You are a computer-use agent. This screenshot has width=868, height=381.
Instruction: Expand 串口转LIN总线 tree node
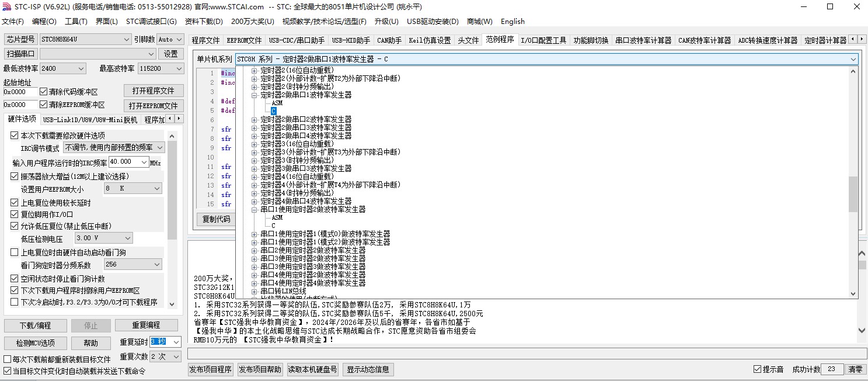255,291
